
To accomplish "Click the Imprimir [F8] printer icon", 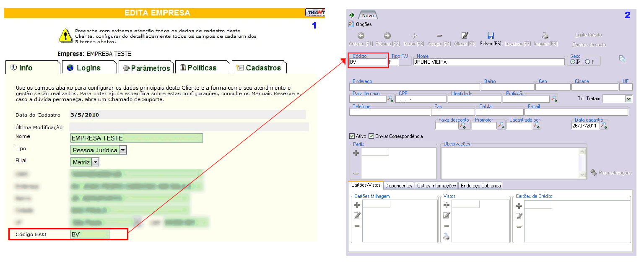I will (545, 36).
